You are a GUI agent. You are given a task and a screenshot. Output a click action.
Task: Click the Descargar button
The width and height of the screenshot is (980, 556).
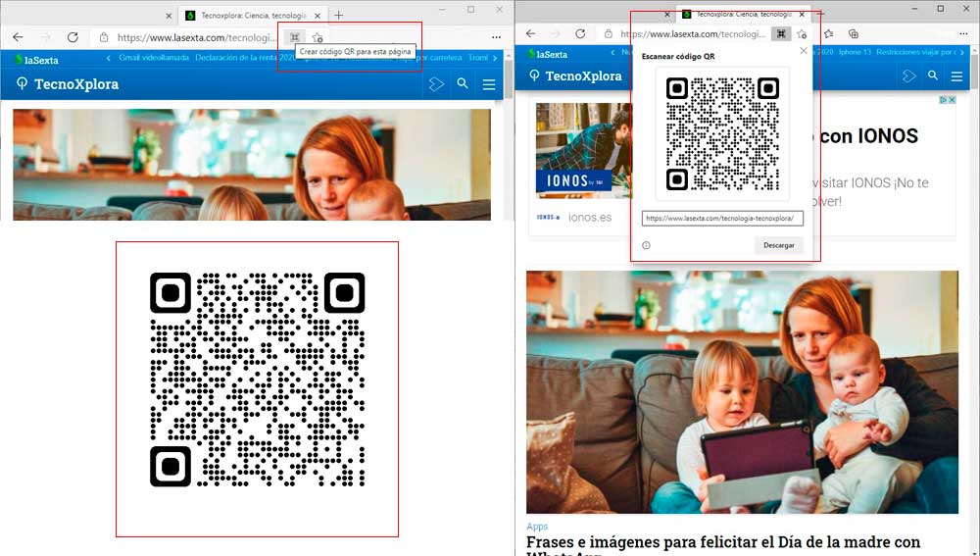point(779,245)
